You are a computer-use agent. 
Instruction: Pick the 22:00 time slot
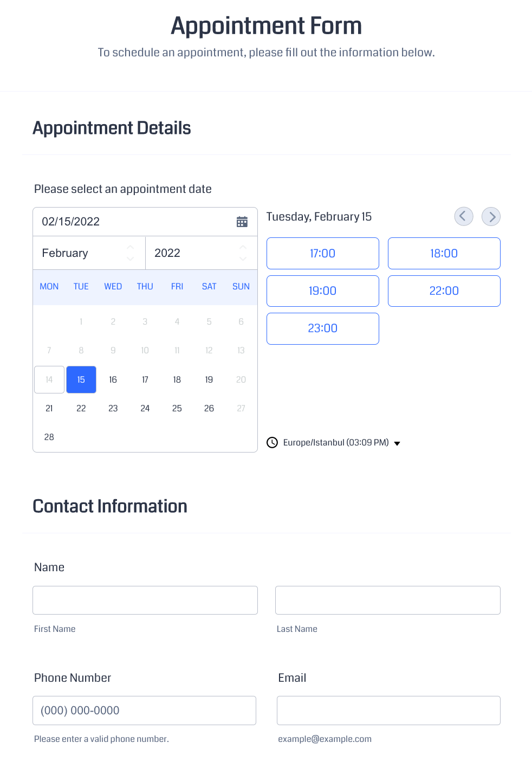[444, 291]
